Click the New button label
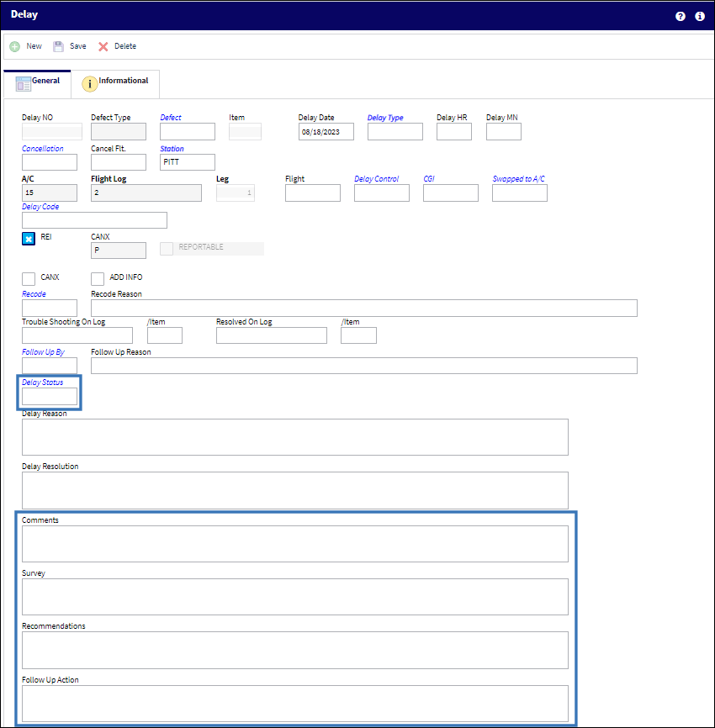715x728 pixels. pyautogui.click(x=34, y=46)
